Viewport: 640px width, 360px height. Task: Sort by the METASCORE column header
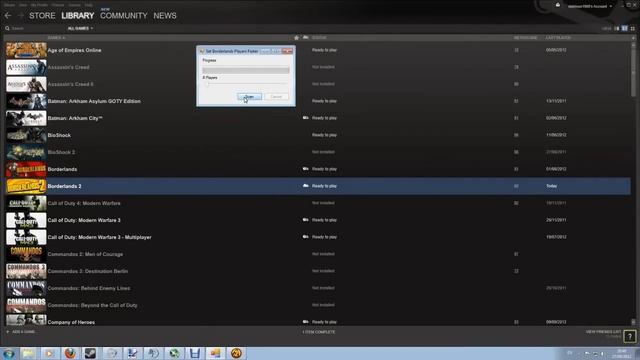pyautogui.click(x=525, y=38)
